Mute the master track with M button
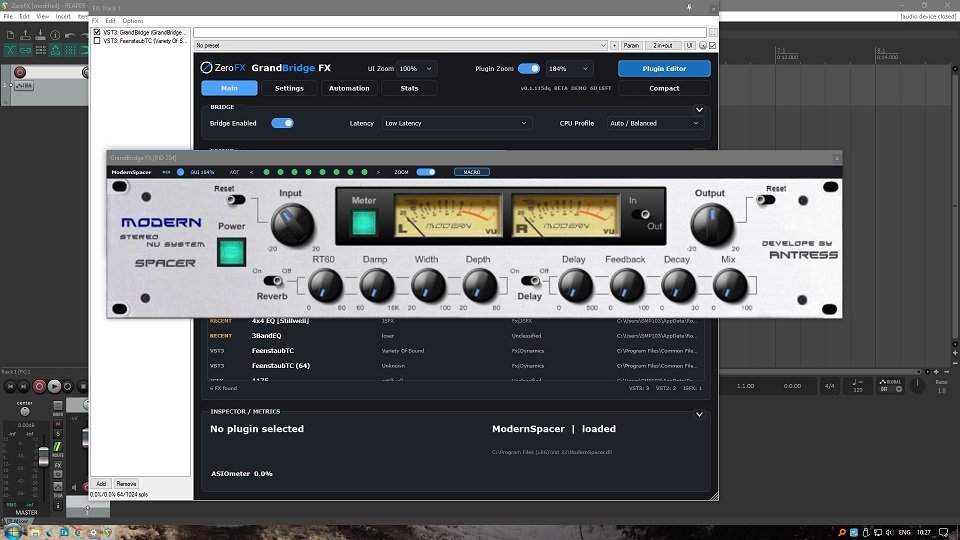 pos(58,424)
